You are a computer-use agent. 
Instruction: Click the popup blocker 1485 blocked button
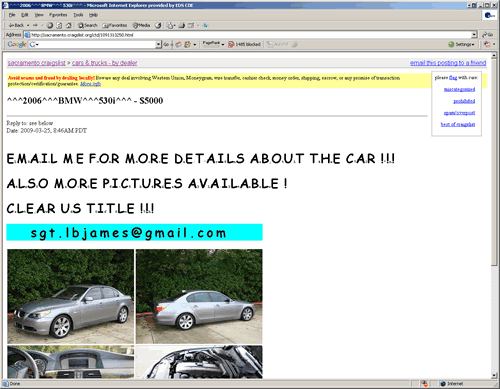pos(244,44)
